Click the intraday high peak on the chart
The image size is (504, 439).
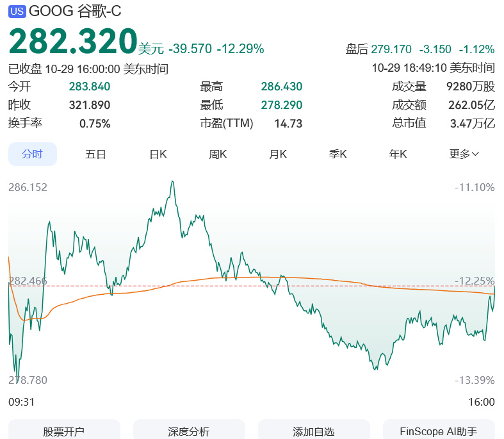click(173, 182)
